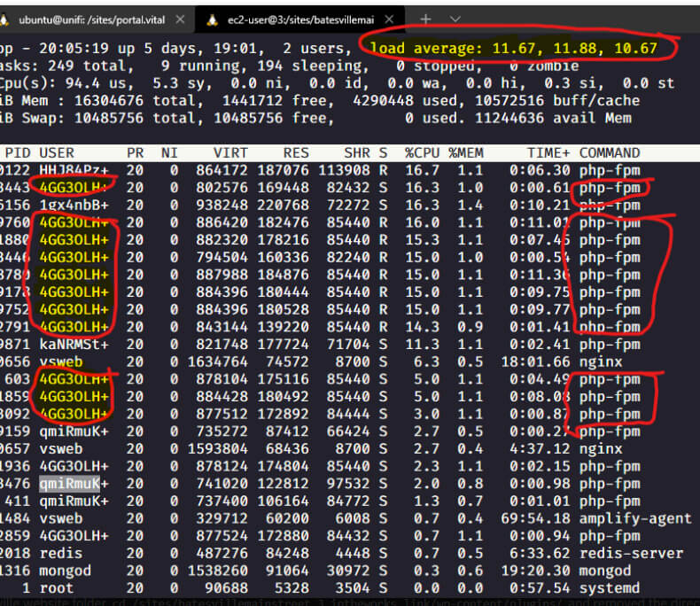700x606 pixels.
Task: Click the mongod process row
Action: coord(350,571)
